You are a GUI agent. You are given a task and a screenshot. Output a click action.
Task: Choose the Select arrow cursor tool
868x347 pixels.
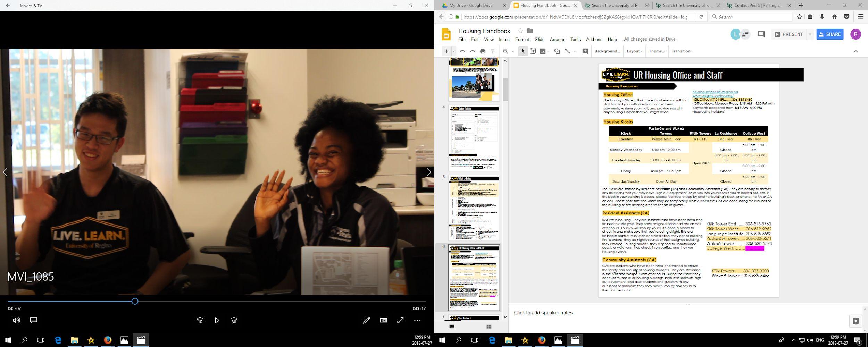pos(523,51)
